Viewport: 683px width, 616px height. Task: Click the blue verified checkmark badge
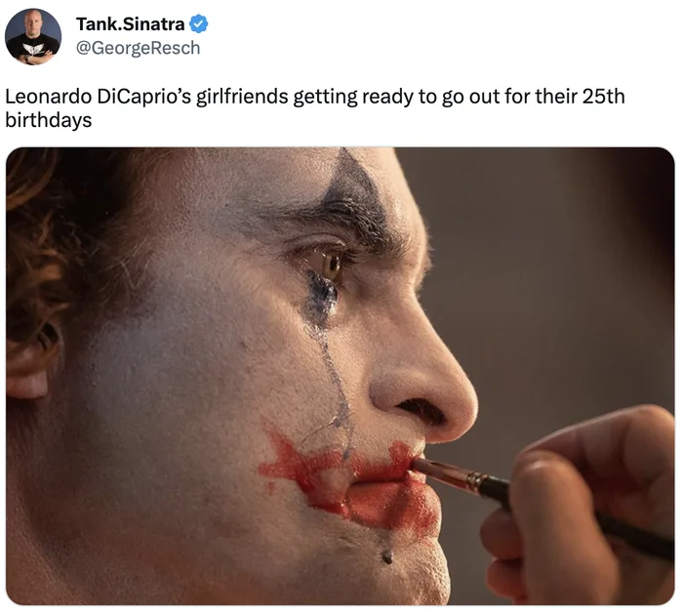pyautogui.click(x=199, y=23)
